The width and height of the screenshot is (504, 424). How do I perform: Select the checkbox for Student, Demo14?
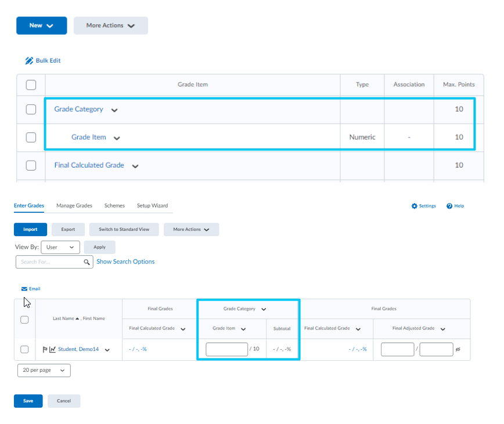coord(24,349)
